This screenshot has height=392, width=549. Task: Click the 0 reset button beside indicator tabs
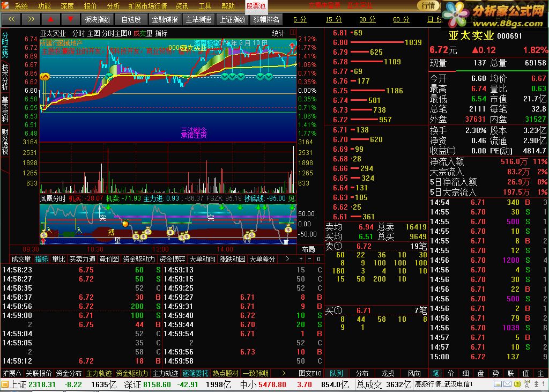(318, 259)
